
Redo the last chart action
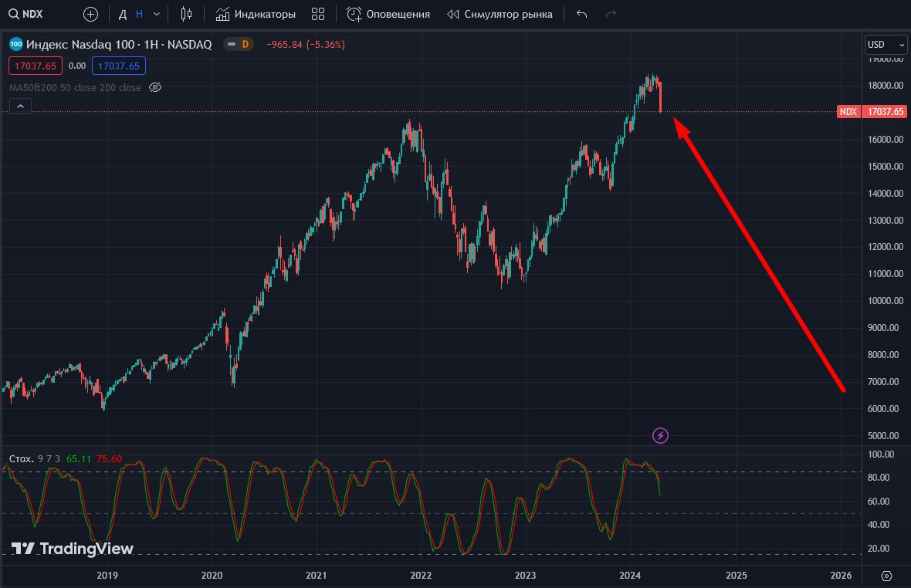611,14
